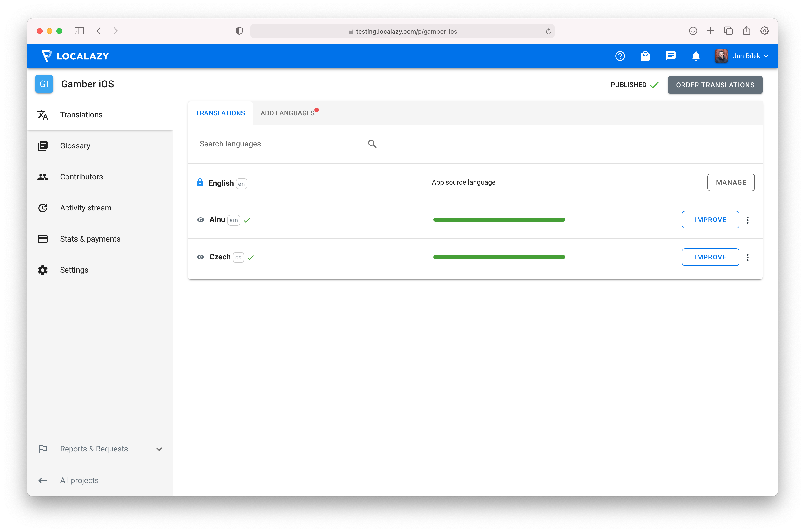Click the search magnifier icon

pyautogui.click(x=372, y=144)
